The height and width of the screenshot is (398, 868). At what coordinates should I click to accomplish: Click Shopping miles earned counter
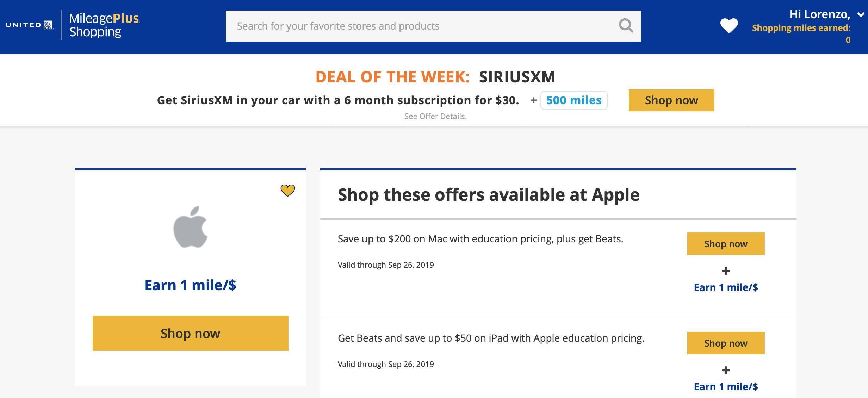click(x=801, y=34)
